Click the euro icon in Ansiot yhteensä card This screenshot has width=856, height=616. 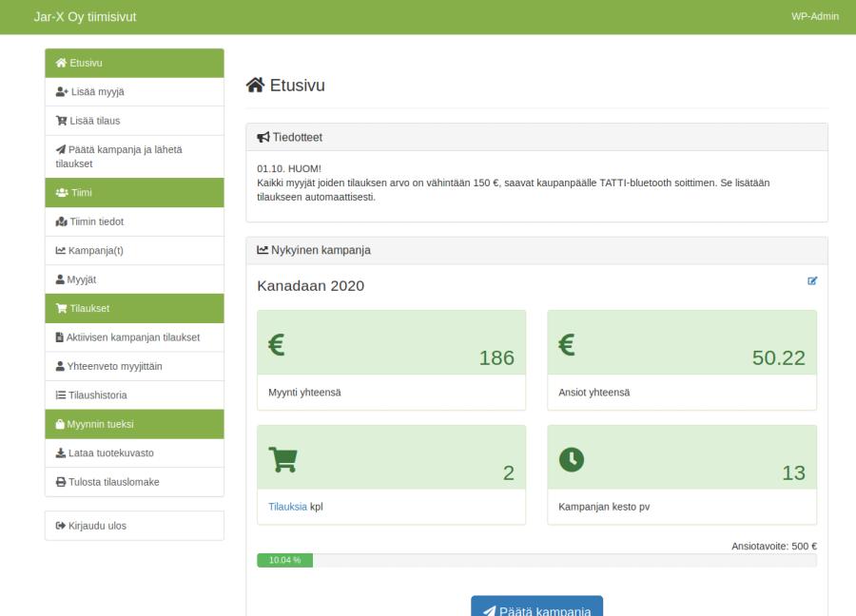(x=567, y=344)
